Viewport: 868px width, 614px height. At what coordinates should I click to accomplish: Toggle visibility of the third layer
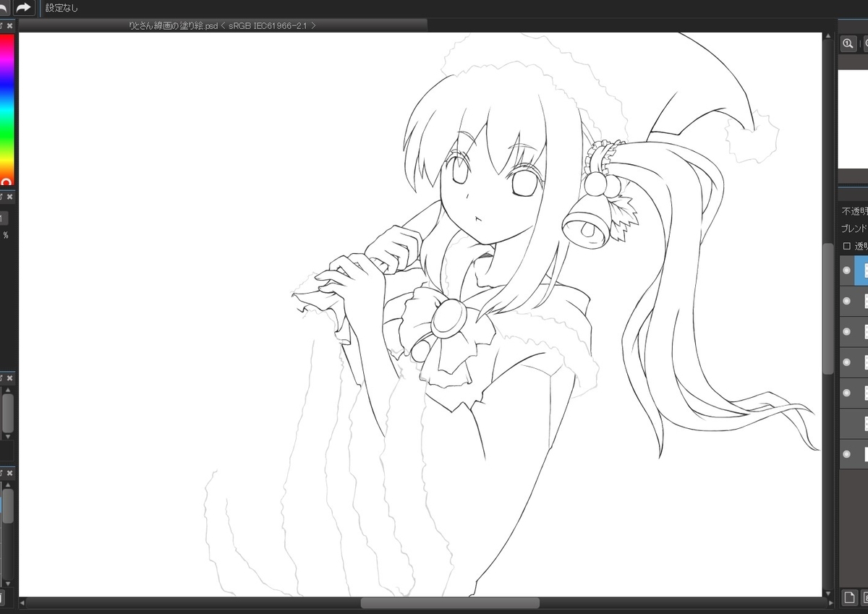coord(846,331)
